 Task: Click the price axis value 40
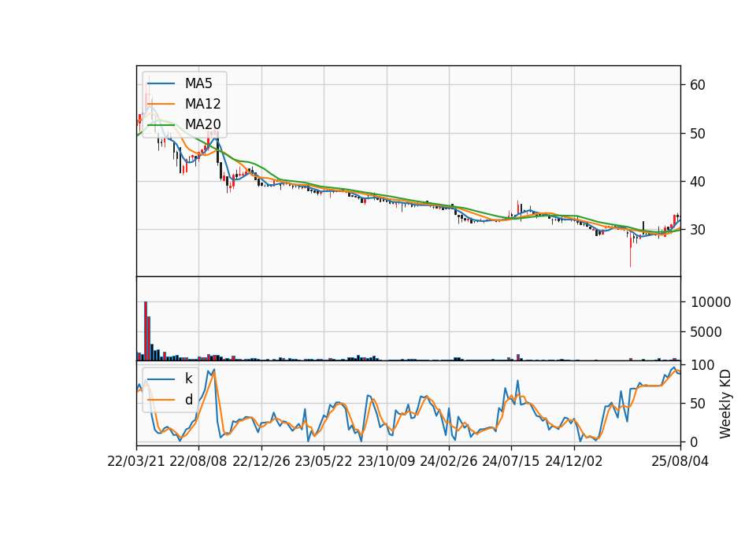pyautogui.click(x=698, y=182)
